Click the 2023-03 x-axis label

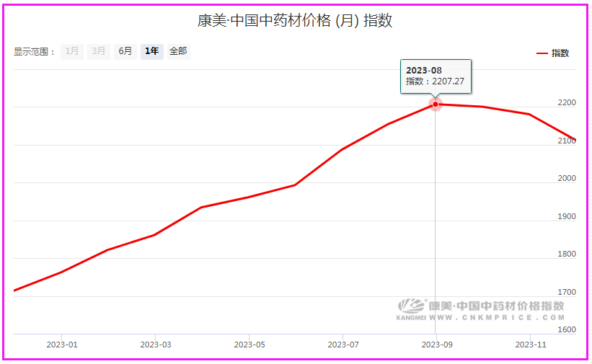pyautogui.click(x=156, y=345)
